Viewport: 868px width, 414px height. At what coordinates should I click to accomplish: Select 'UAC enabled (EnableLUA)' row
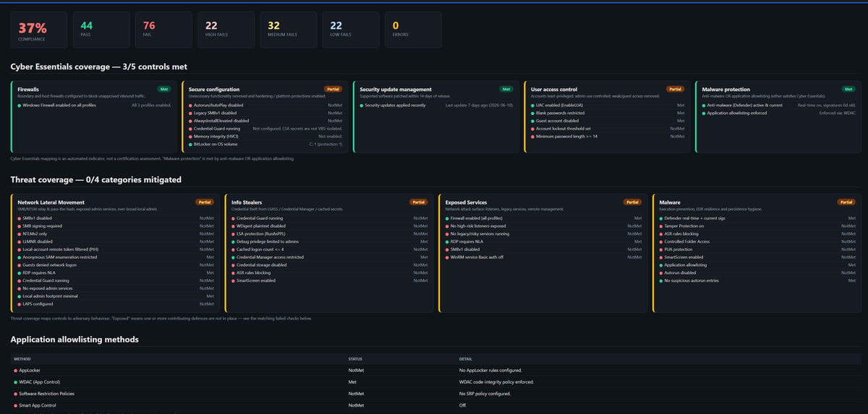coord(608,105)
